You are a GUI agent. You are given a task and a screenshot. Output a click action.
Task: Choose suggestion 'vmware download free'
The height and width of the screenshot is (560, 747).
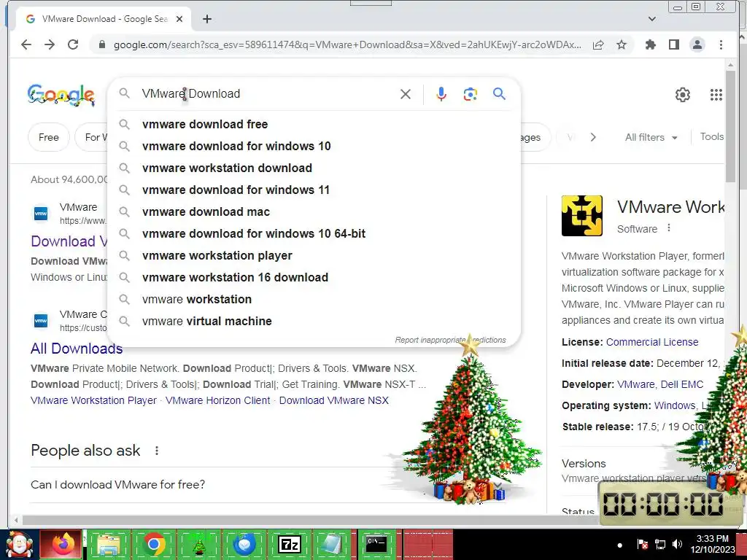314,124
